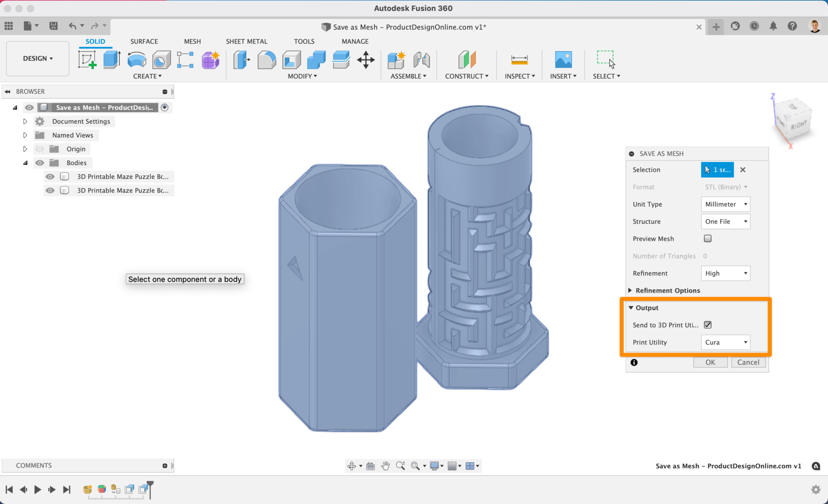The width and height of the screenshot is (828, 504).
Task: Open the TOOLS ribbon tab
Action: [304, 41]
